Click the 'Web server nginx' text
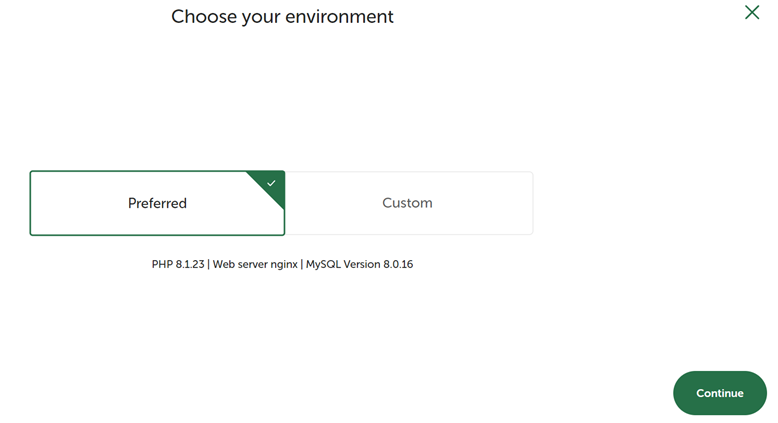The height and width of the screenshot is (423, 778). [x=255, y=265]
